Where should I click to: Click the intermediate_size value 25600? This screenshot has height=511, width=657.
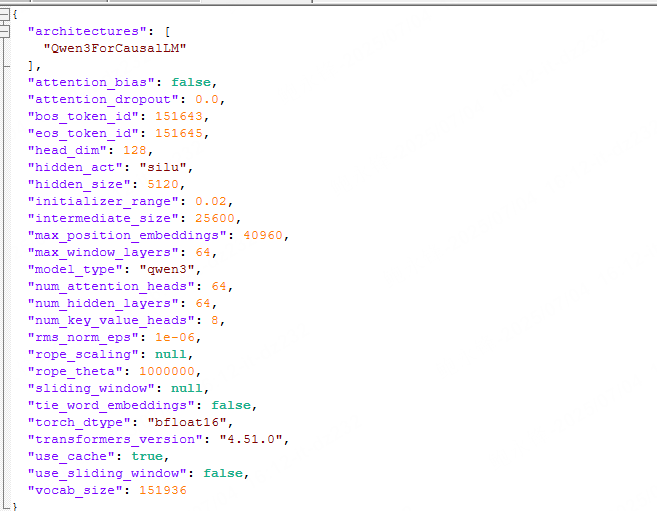[x=215, y=219]
